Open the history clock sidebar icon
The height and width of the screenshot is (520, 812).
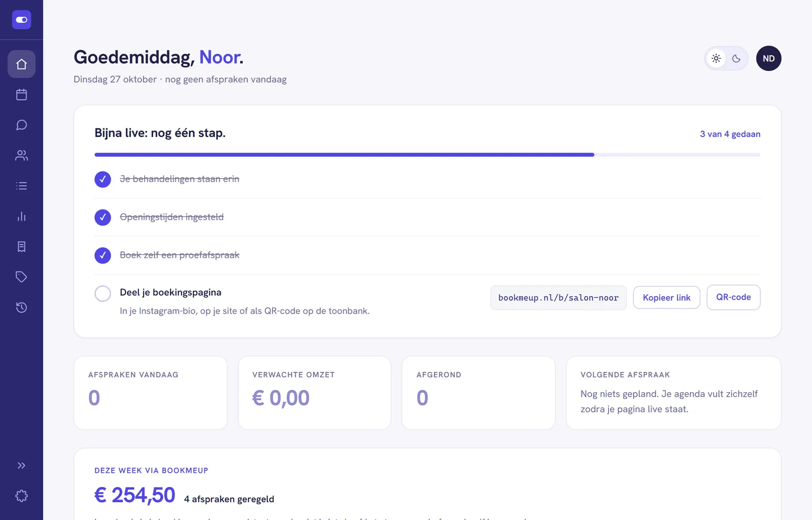21,307
